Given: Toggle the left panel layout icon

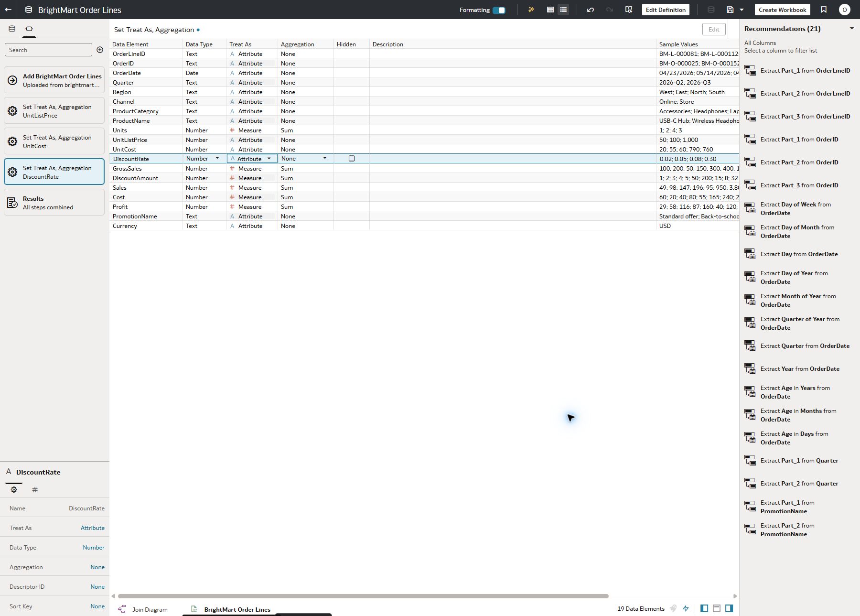Looking at the screenshot, I should (704, 608).
